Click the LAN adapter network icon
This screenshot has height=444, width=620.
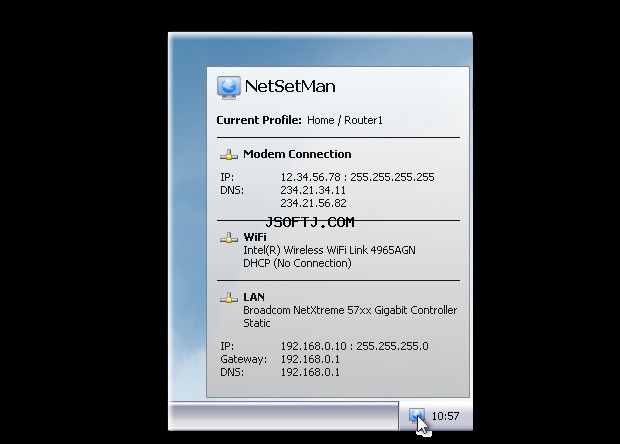pos(229,298)
